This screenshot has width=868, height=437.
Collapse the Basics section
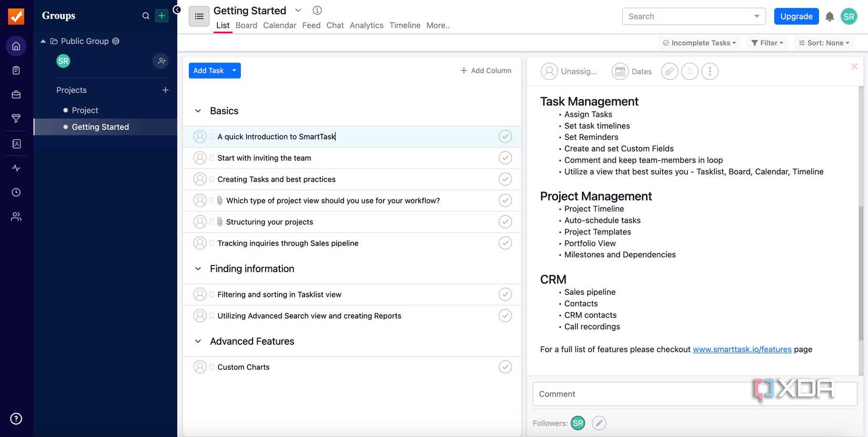(198, 111)
